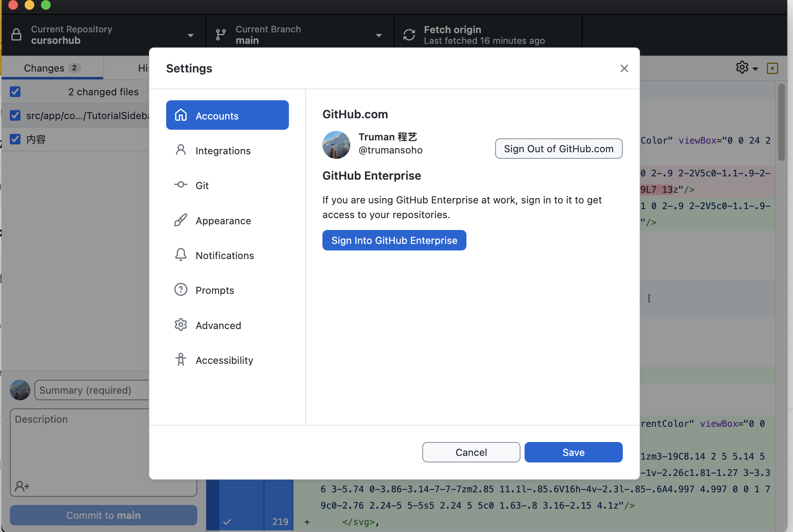This screenshot has width=793, height=532.
Task: Close the Settings dialog with X
Action: point(624,68)
